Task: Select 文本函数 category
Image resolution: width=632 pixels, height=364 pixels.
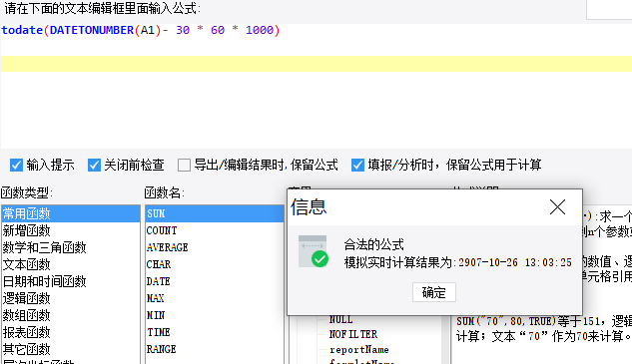Action: [71, 264]
